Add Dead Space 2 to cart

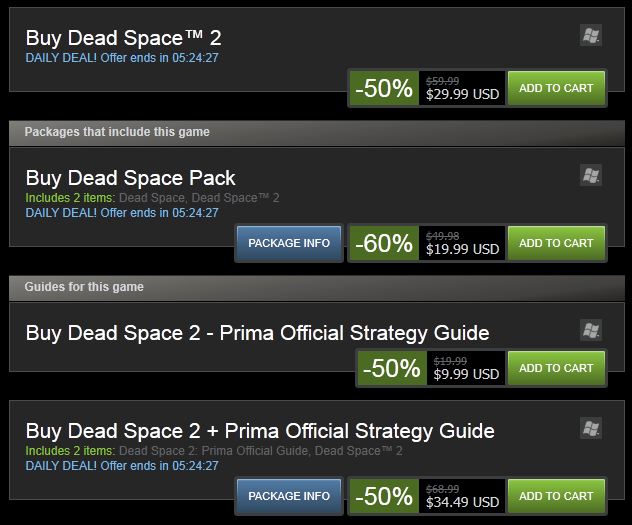[x=555, y=88]
